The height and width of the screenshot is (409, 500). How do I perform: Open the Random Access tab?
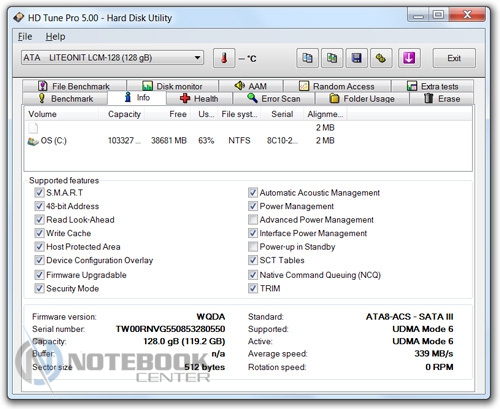click(x=337, y=86)
